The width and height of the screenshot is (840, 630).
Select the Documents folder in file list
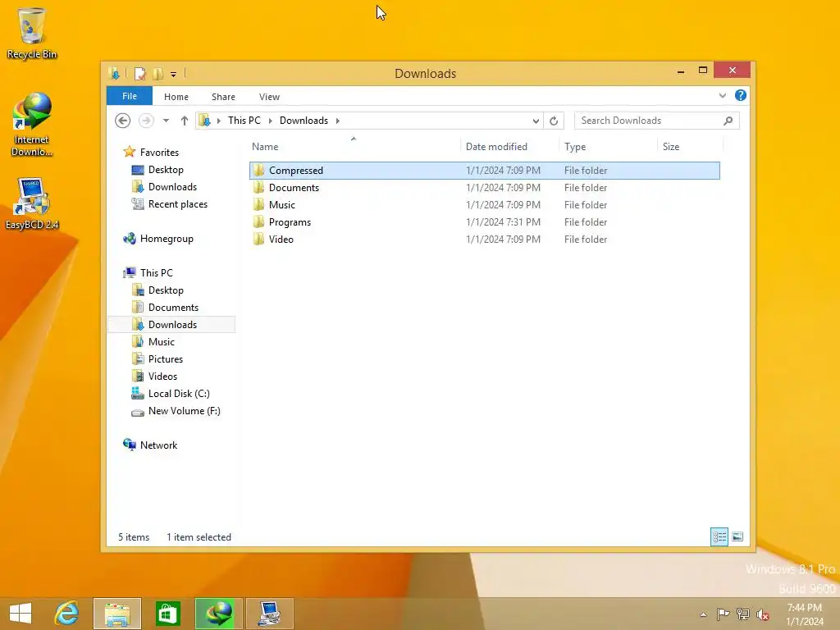(x=484, y=188)
